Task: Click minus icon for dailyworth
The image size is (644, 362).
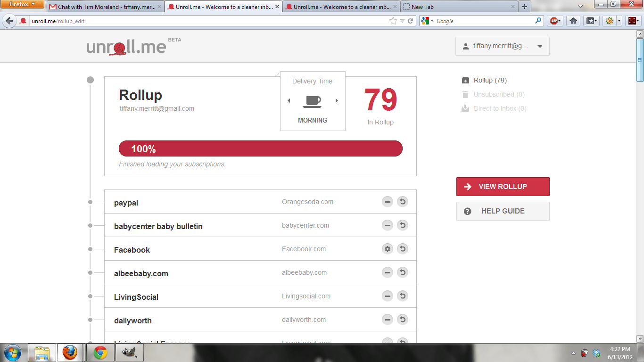Action: [388, 320]
